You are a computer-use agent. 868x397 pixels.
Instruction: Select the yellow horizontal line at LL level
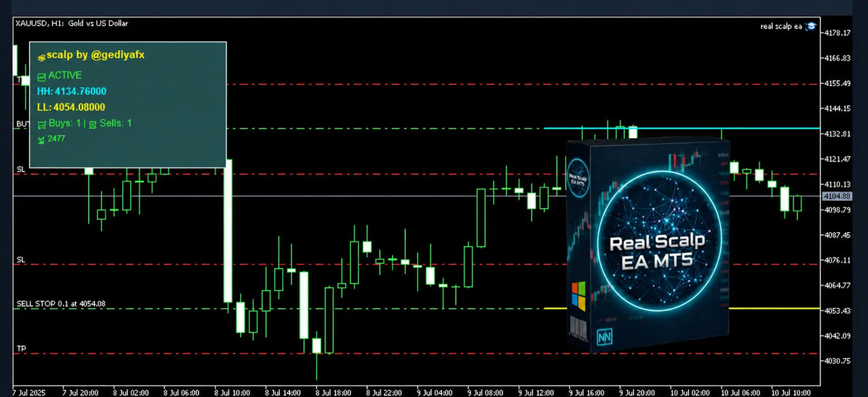682,308
